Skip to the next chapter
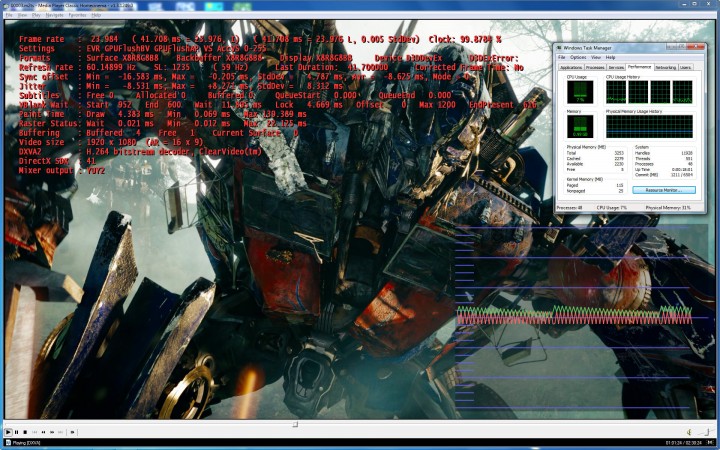This screenshot has height=450, width=720. (x=61, y=432)
